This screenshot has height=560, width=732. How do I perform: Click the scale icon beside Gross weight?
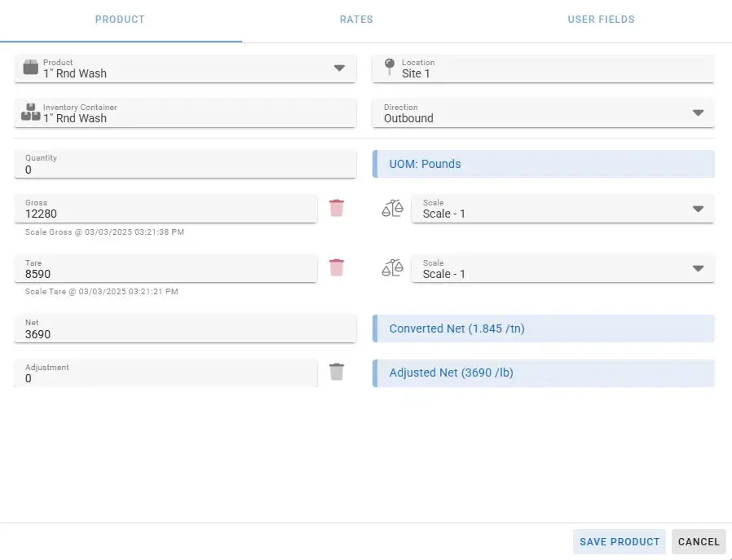[x=393, y=208]
